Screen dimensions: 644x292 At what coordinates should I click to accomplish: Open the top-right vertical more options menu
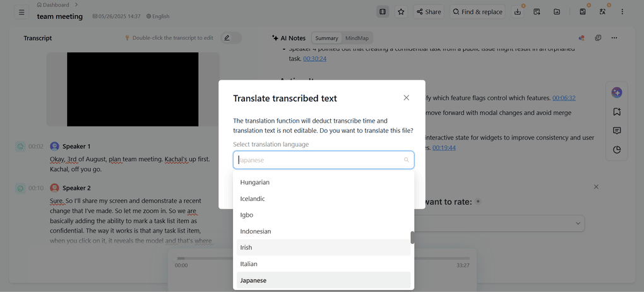tap(623, 12)
